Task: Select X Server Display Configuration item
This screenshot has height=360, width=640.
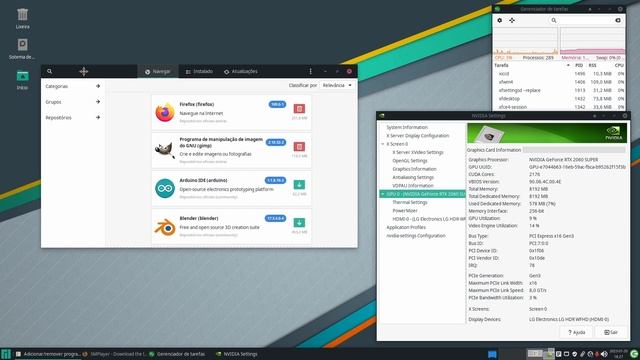Action: 418,136
